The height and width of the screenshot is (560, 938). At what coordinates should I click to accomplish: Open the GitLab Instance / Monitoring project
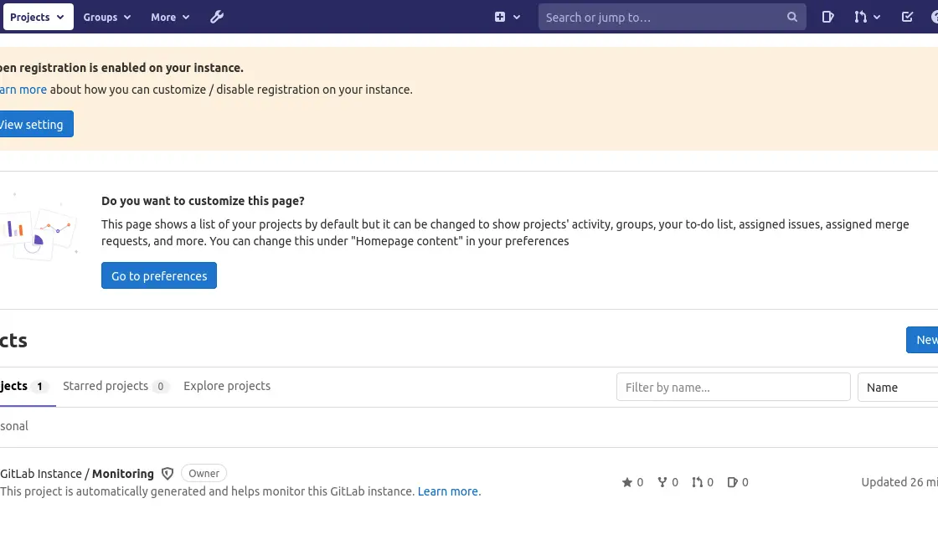point(76,474)
